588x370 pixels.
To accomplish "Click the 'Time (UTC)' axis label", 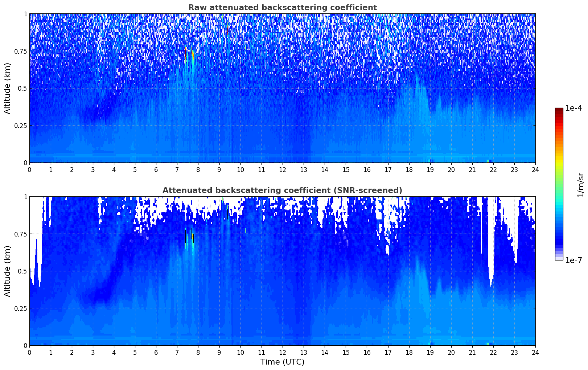I will pyautogui.click(x=282, y=362).
